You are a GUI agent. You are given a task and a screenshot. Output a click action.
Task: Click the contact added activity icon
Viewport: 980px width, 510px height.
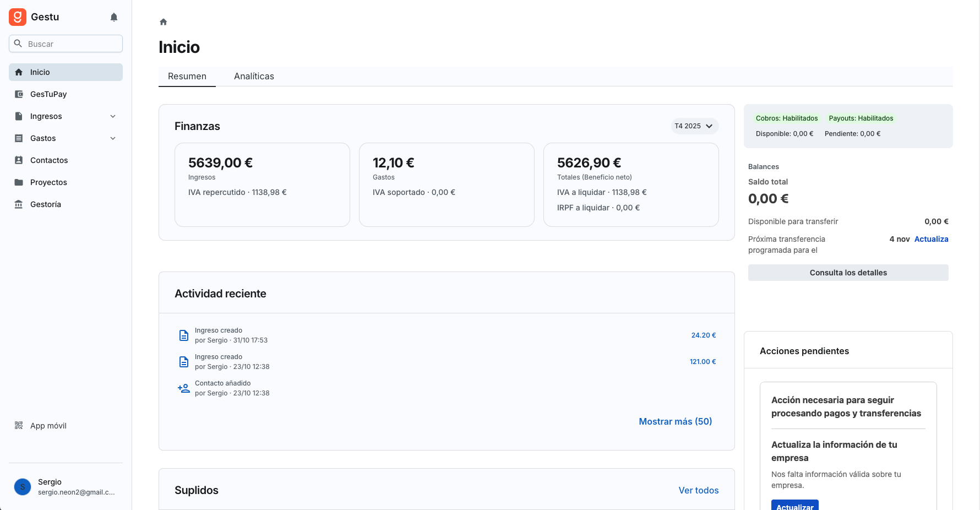tap(183, 388)
